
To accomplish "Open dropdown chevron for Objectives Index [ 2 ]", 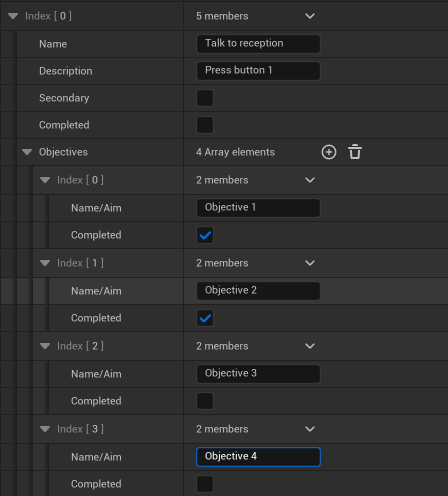I will (x=310, y=346).
